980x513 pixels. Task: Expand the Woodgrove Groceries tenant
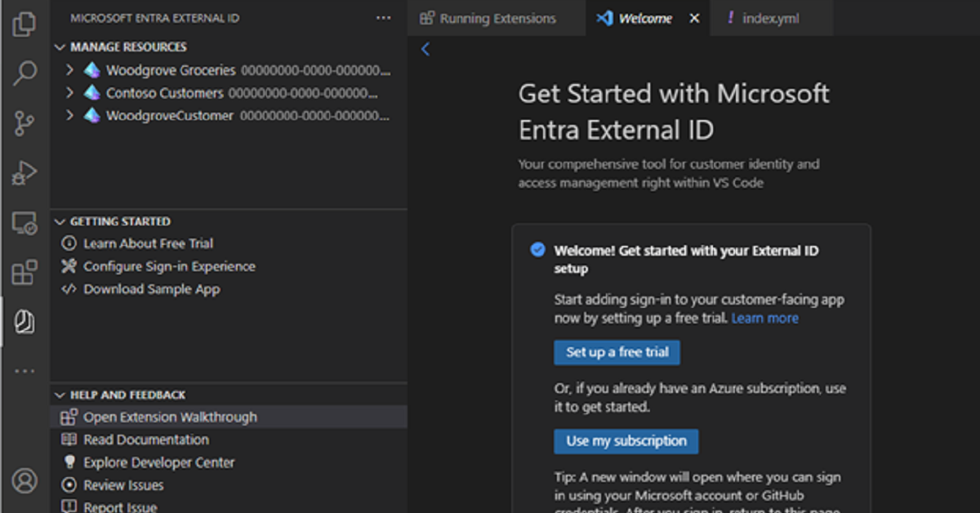(x=69, y=69)
